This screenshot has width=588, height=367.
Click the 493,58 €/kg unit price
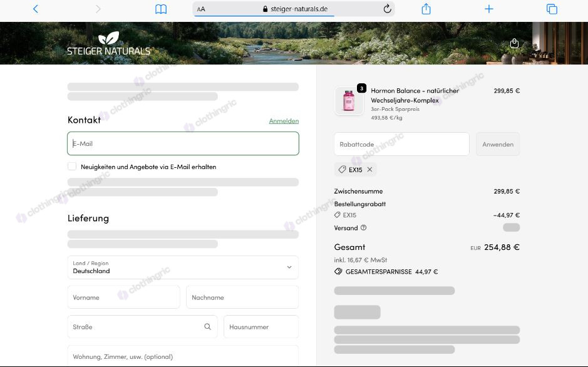coord(386,118)
